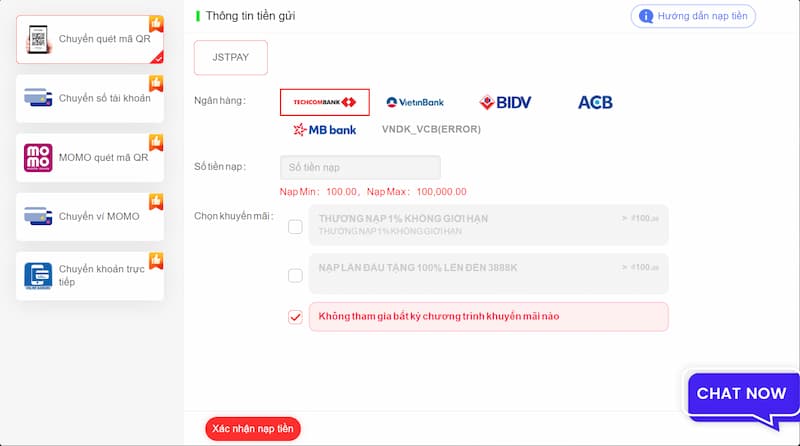Select the ACB bank logo

(x=595, y=103)
